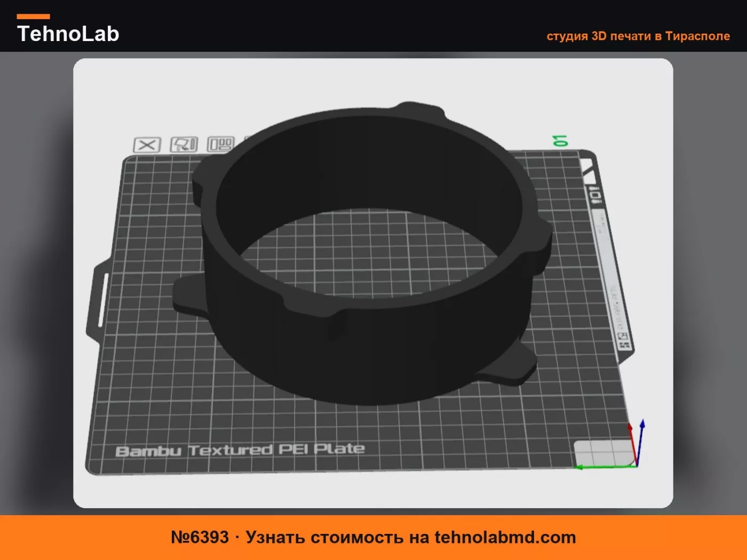The width and height of the screenshot is (747, 560).
Task: Open the tehnolabmd.com bottom banner
Action: 373,537
